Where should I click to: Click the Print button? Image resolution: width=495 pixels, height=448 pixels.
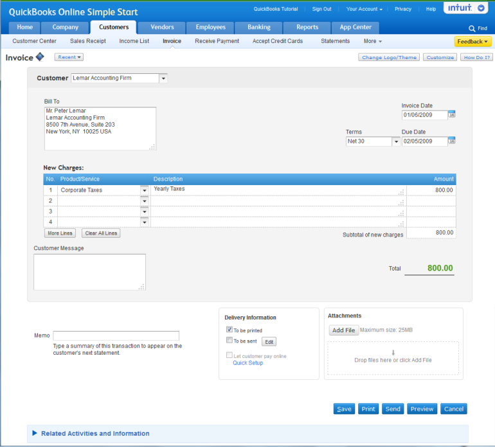368,409
